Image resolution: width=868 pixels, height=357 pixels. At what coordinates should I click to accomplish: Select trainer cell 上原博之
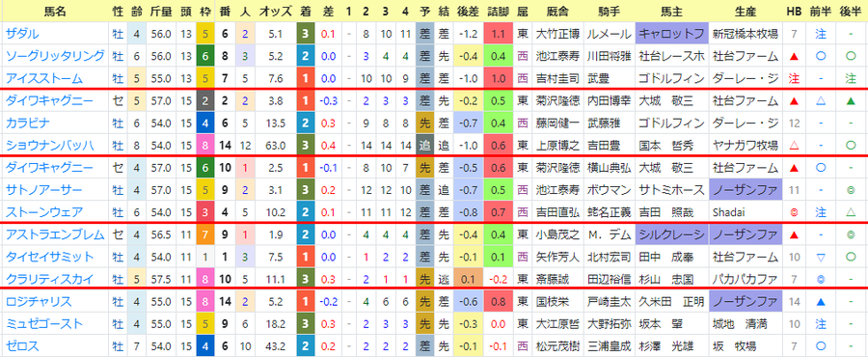click(x=556, y=146)
